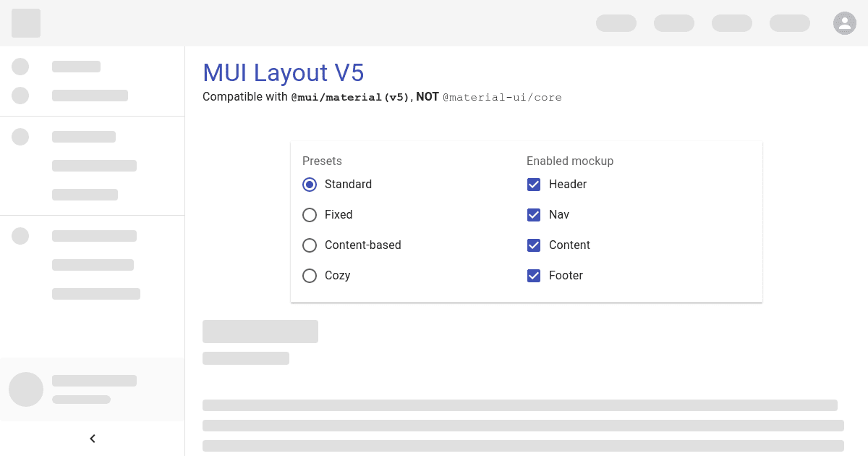Uncheck the Footer mockup checkbox
This screenshot has width=868, height=456.
coord(534,276)
